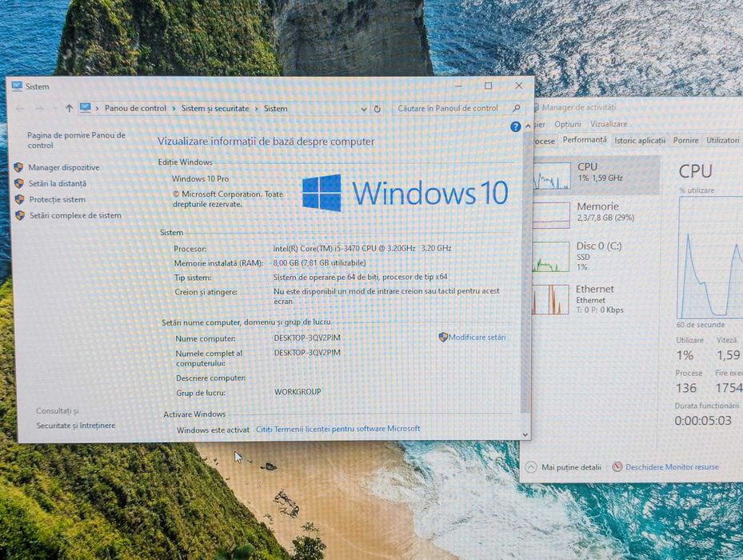Click the scroll down arrow in Sistem window
The width and height of the screenshot is (743, 560).
[525, 434]
